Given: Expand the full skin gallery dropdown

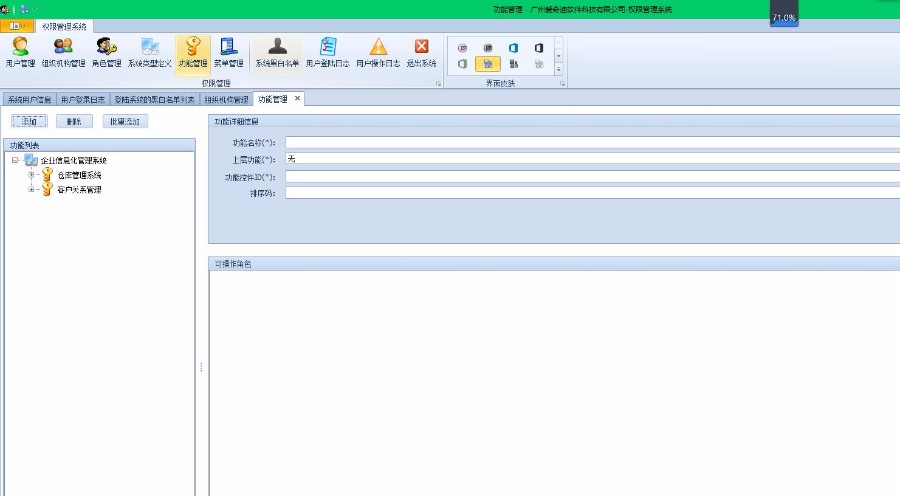Looking at the screenshot, I should 558,69.
